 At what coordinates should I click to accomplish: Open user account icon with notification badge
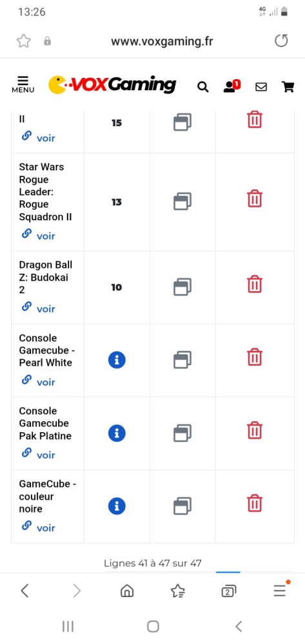[232, 86]
